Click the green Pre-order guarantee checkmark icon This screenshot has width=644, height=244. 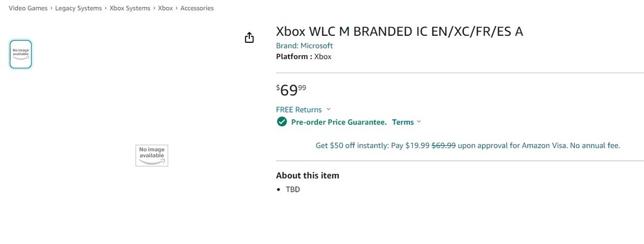tap(282, 122)
